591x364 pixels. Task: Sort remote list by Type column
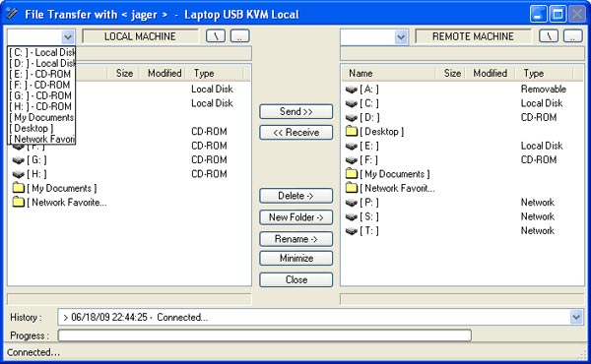[x=544, y=73]
